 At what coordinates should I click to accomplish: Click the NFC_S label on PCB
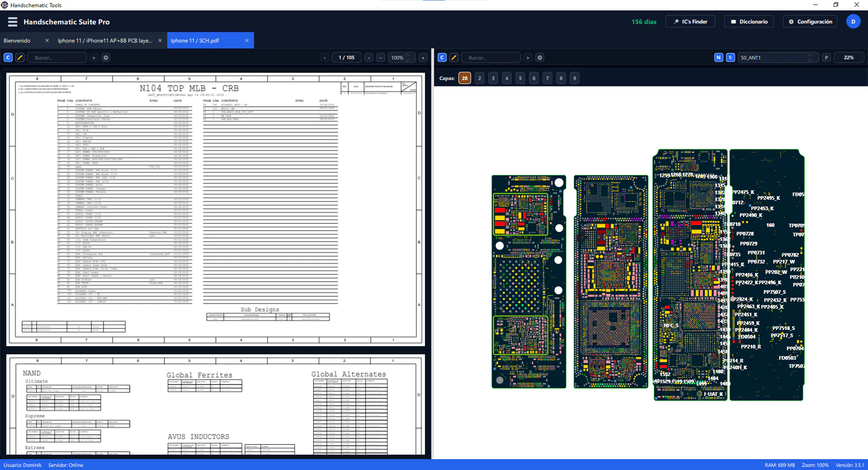[671, 325]
